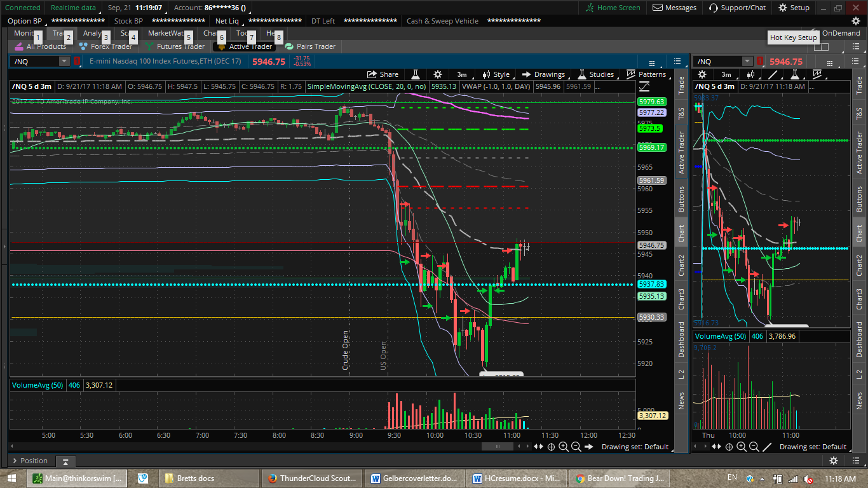
Task: Zoom out on the main chart
Action: click(x=576, y=447)
